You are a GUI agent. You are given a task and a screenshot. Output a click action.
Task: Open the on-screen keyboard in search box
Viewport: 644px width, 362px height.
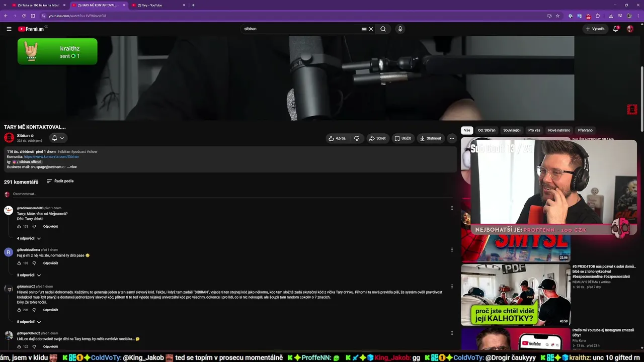(x=364, y=29)
